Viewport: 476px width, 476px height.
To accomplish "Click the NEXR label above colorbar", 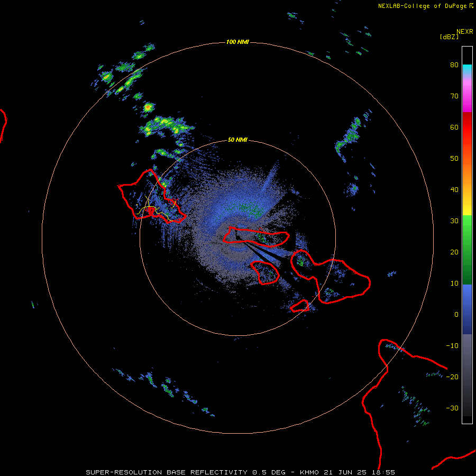I will (464, 32).
